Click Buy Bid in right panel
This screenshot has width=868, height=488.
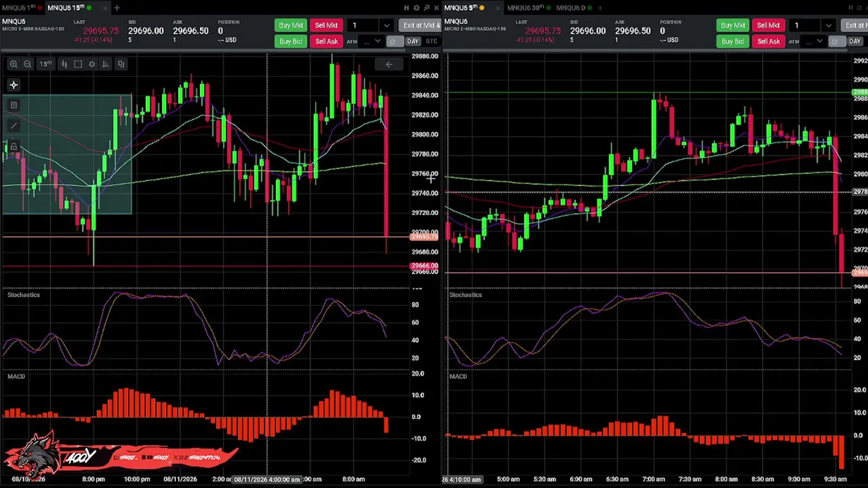pyautogui.click(x=732, y=41)
